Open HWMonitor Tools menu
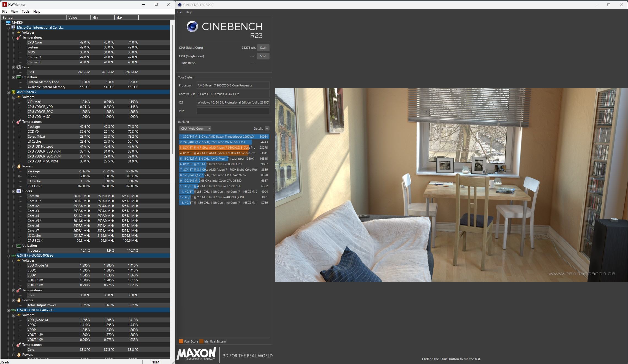 (x=26, y=12)
